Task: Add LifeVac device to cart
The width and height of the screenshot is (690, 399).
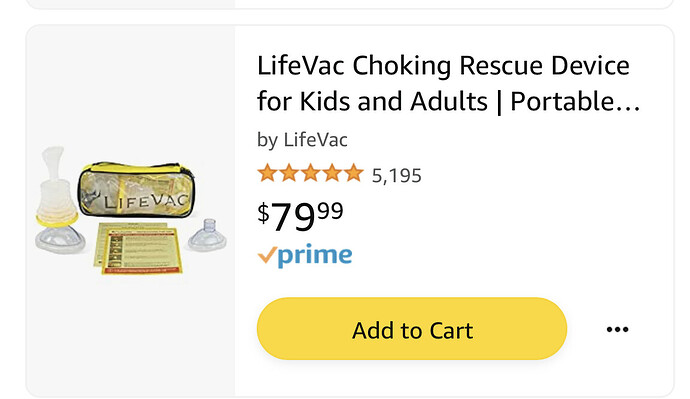Action: coord(411,329)
